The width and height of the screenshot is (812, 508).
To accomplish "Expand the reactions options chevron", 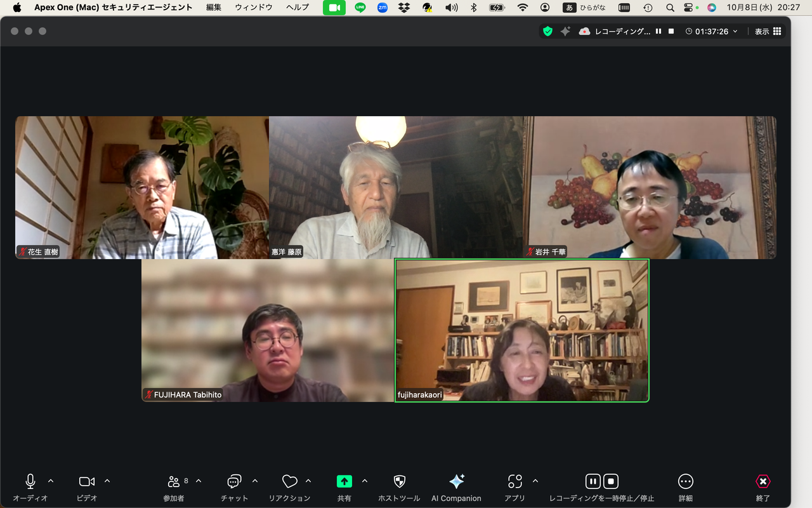I will 308,481.
